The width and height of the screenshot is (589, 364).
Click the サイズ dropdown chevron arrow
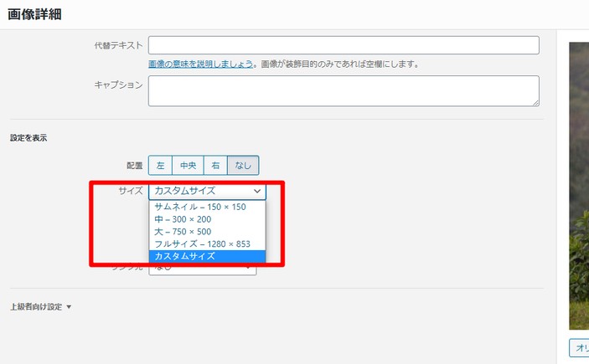[256, 191]
